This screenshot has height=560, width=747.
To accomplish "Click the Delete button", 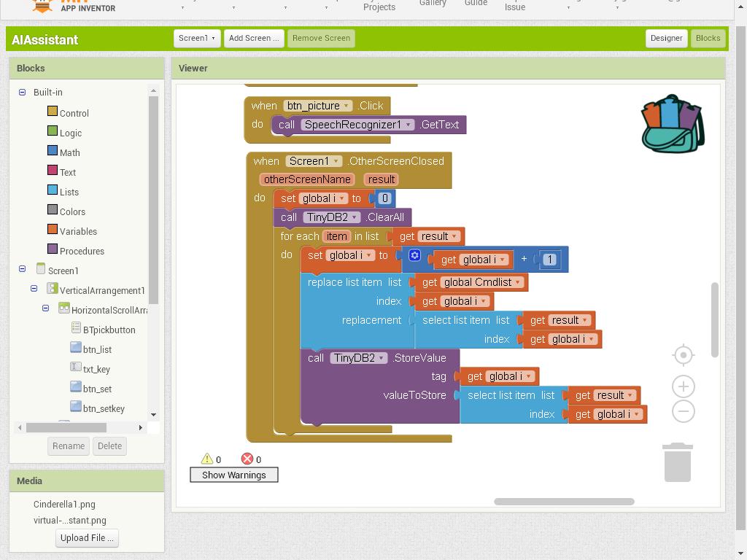I will pyautogui.click(x=109, y=446).
